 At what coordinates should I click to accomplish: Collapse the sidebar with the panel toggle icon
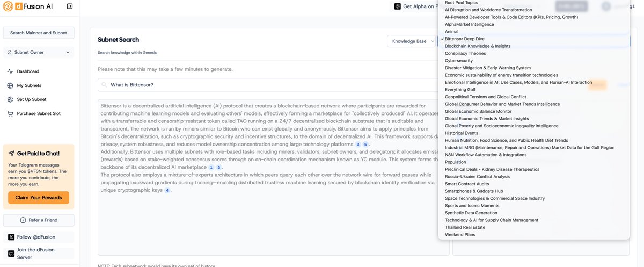(70, 6)
